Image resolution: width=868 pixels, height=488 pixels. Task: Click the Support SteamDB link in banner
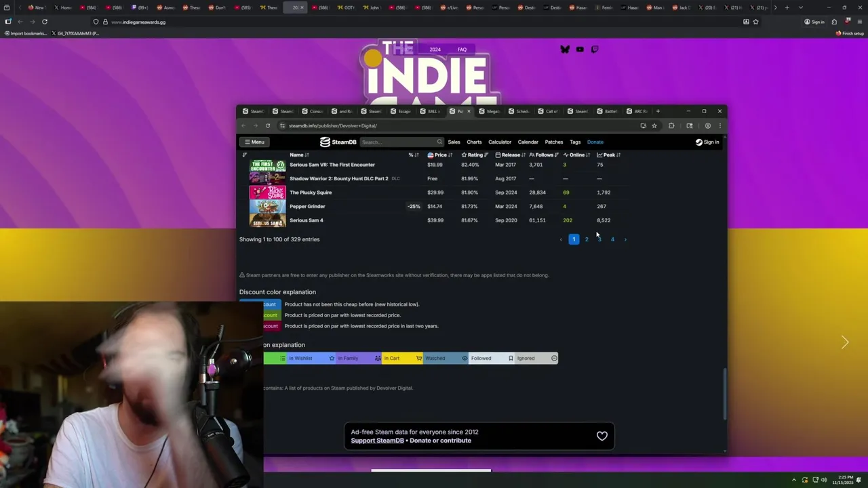pos(377,441)
